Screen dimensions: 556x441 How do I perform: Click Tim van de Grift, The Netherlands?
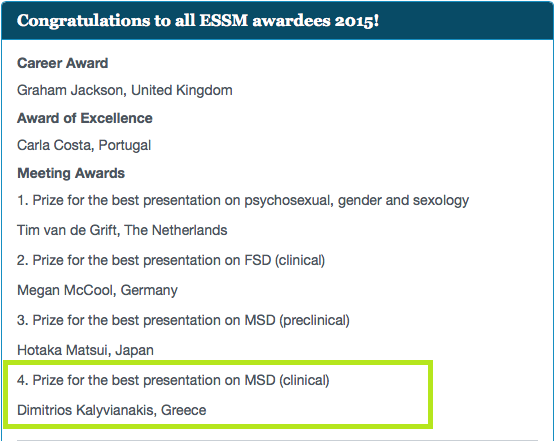(122, 230)
